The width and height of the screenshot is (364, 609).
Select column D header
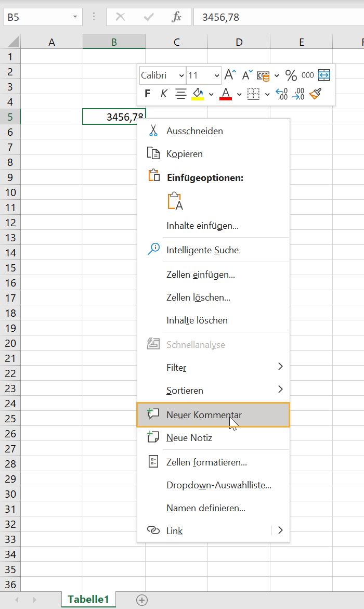[239, 42]
